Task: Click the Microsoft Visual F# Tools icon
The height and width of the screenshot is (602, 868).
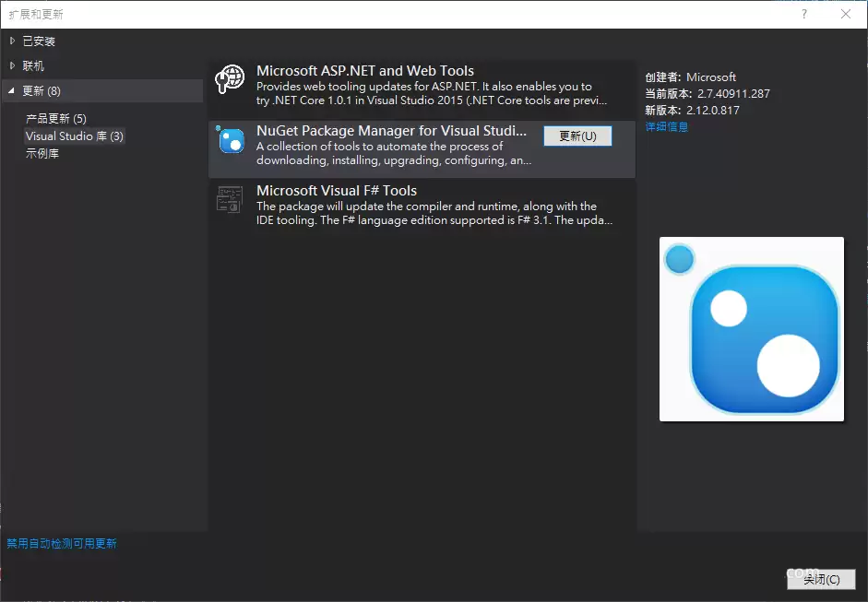Action: (229, 198)
